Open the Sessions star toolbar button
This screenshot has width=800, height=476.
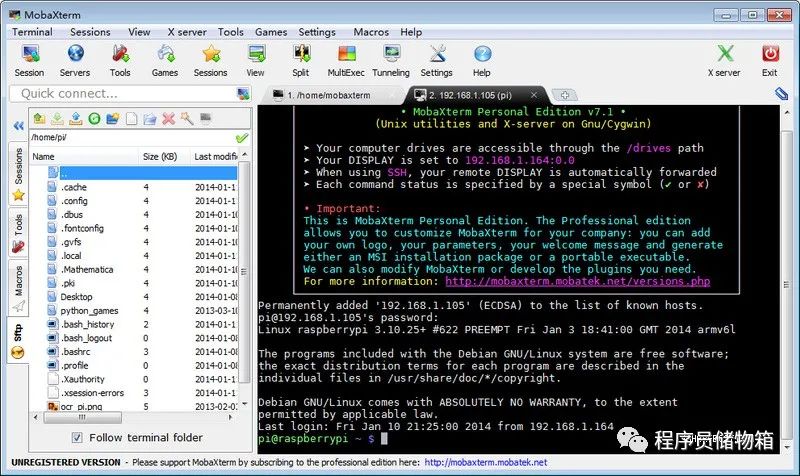(x=210, y=61)
